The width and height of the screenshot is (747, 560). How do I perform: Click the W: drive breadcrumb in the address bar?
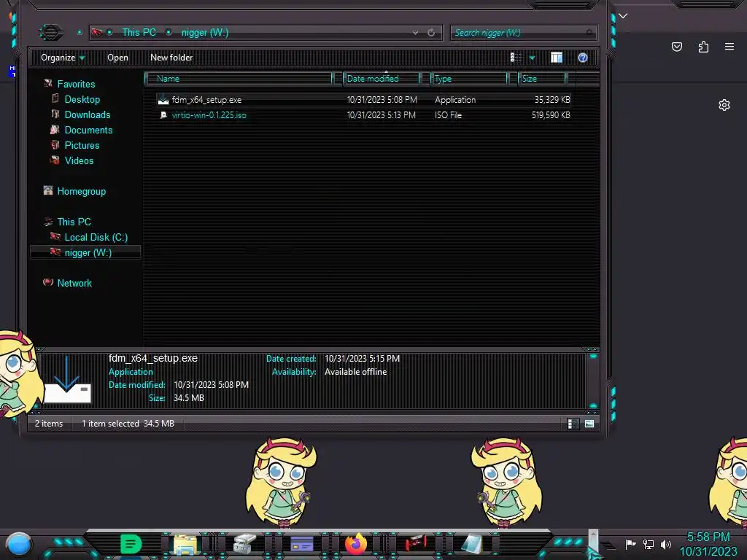(x=205, y=32)
